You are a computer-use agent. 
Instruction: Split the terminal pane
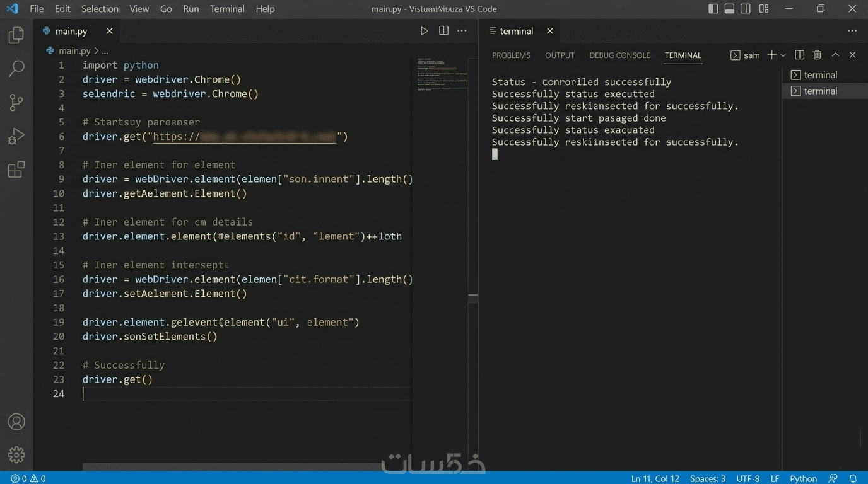coord(800,55)
